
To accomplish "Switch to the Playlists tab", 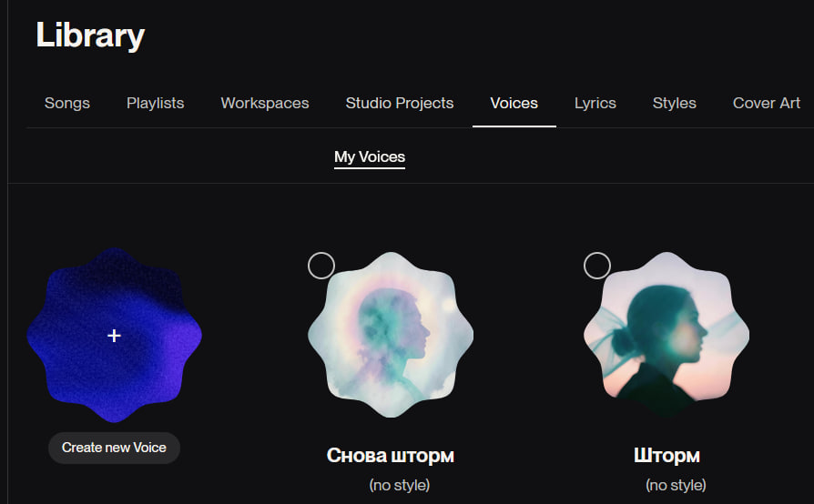I will 155,103.
